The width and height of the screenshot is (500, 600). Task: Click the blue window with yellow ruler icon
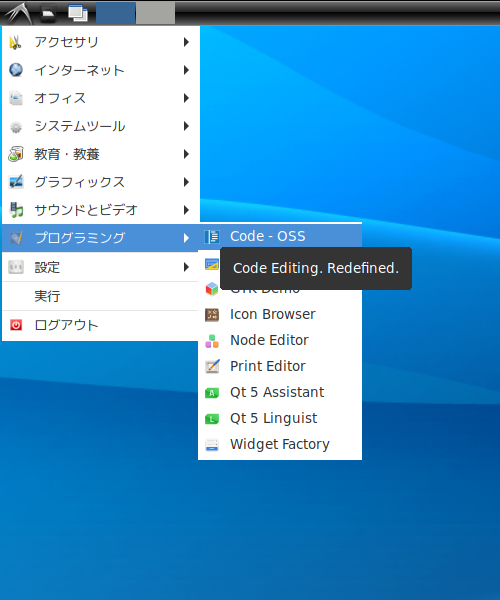(212, 264)
